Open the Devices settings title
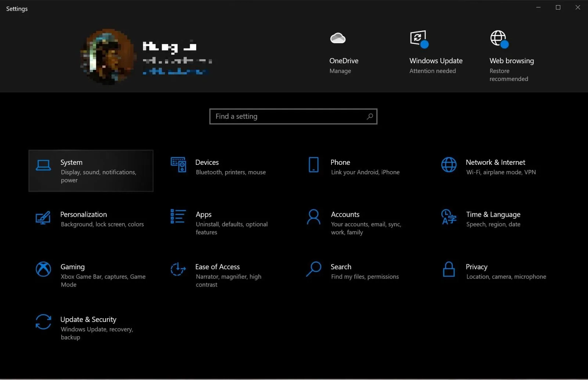 207,162
